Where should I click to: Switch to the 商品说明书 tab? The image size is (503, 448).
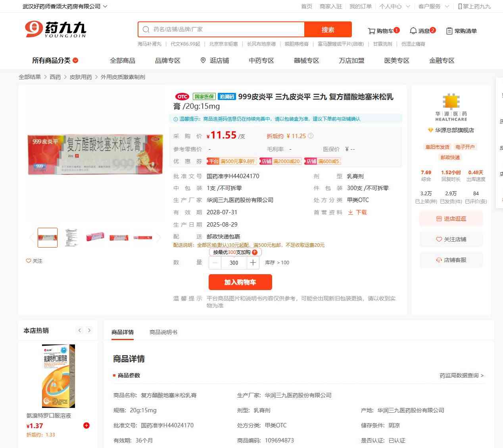tap(163, 332)
